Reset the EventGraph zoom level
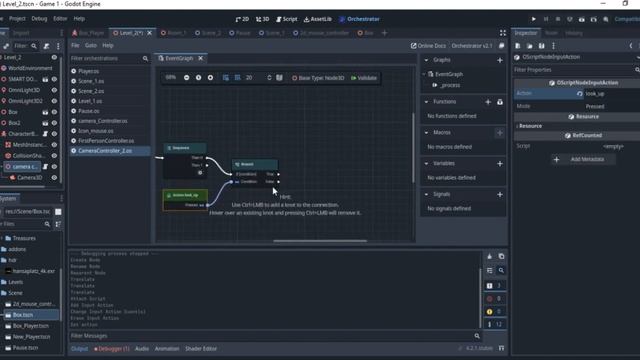 198,78
